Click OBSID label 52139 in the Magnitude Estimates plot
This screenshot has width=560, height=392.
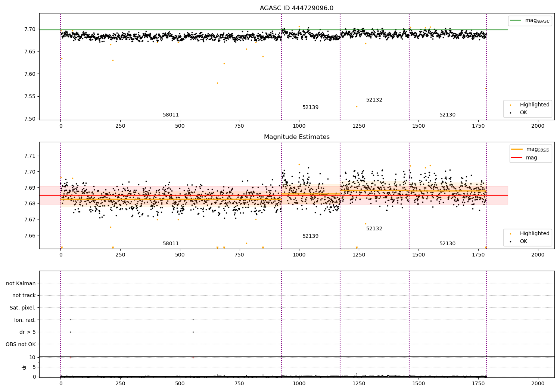pos(310,236)
